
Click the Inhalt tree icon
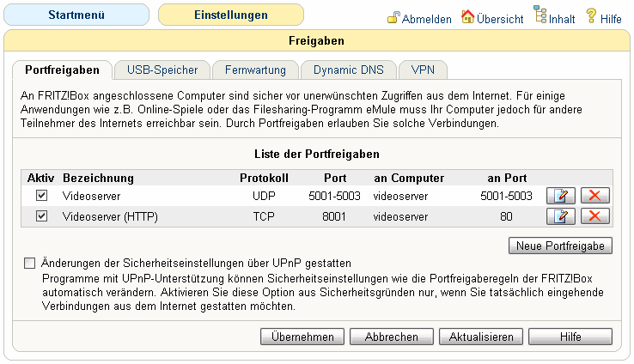coord(540,15)
